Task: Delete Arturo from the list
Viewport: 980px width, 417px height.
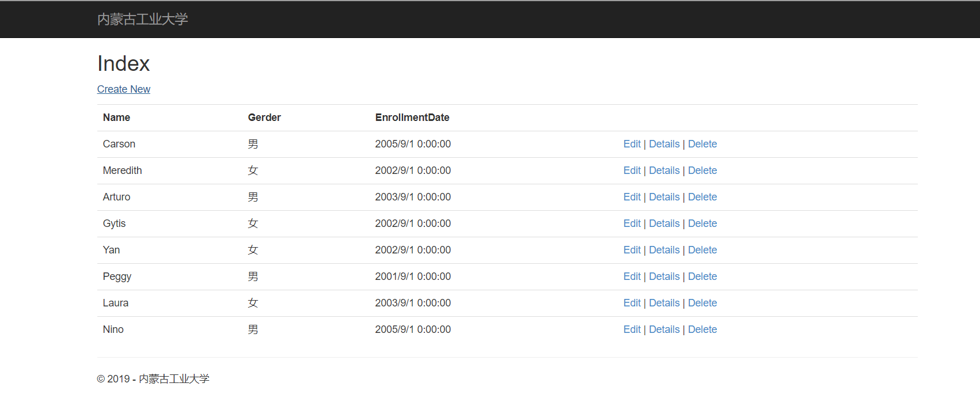Action: pyautogui.click(x=702, y=197)
